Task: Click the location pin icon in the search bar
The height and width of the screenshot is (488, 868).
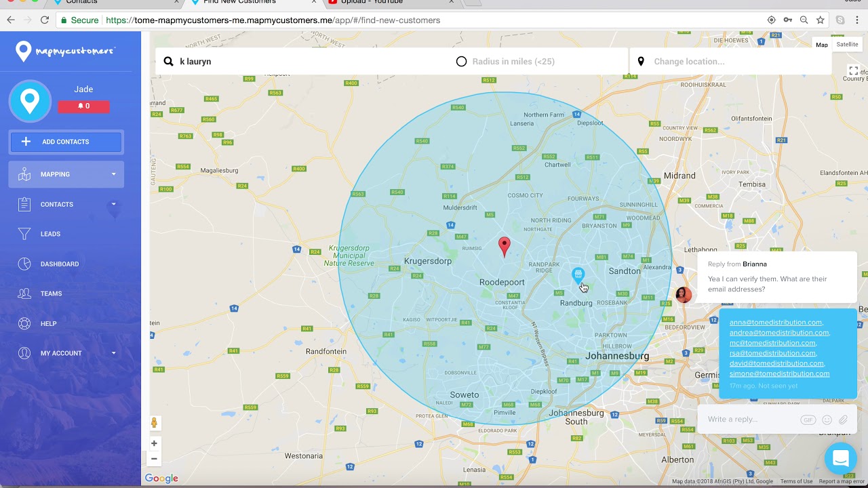Action: tap(641, 61)
